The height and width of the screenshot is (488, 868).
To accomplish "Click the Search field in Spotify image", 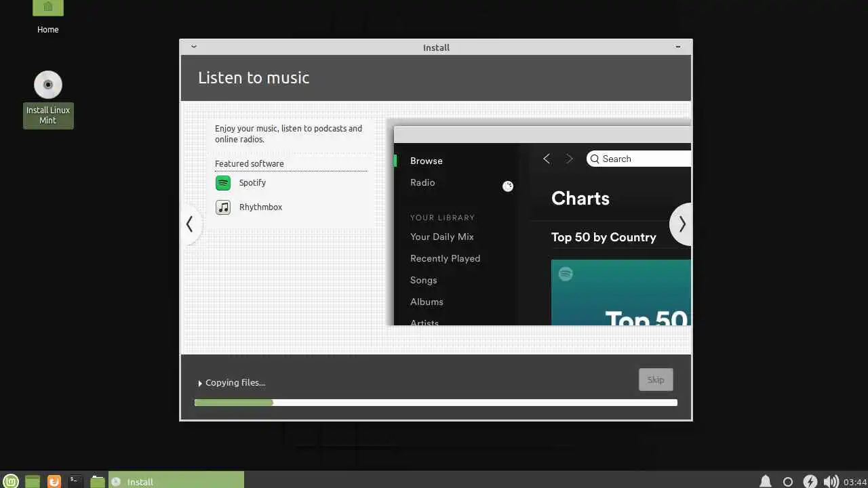I will pyautogui.click(x=639, y=159).
